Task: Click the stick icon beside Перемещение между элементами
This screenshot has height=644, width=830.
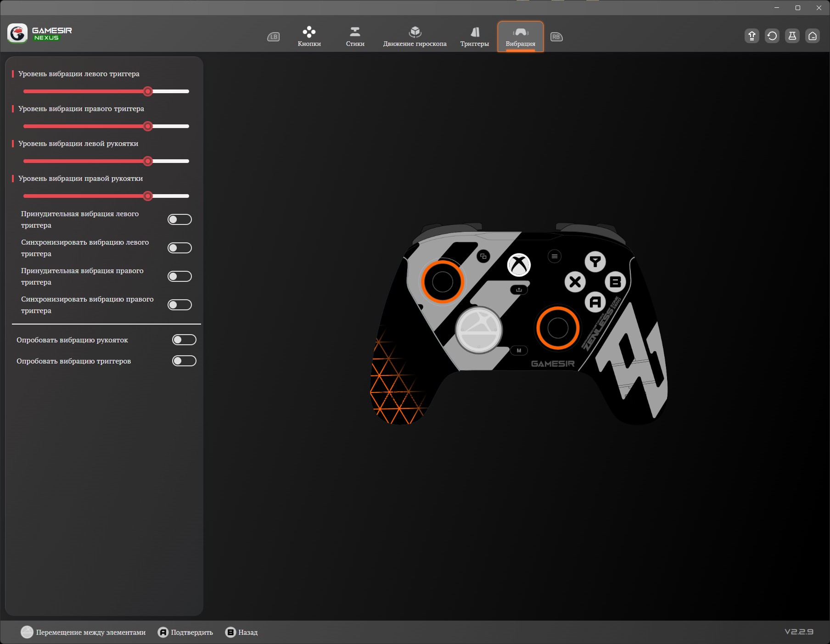Action: tap(27, 632)
